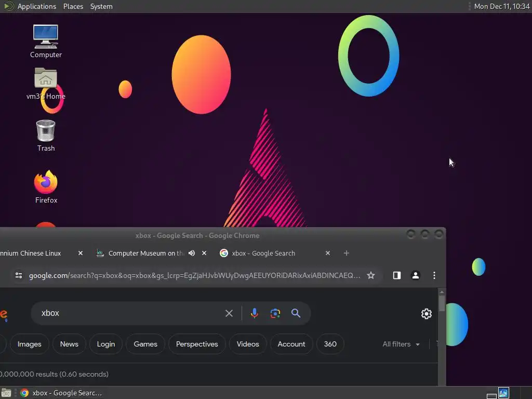Open the Places menu

(73, 6)
